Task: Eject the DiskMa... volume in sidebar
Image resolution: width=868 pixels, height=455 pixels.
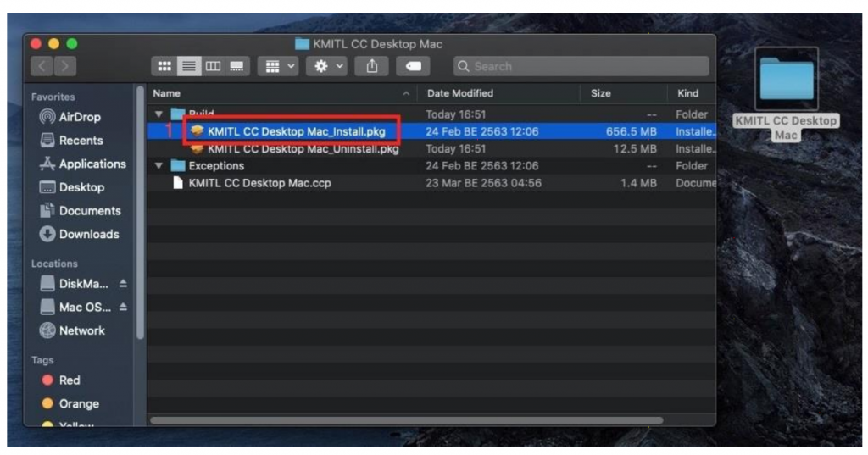Action: [123, 284]
